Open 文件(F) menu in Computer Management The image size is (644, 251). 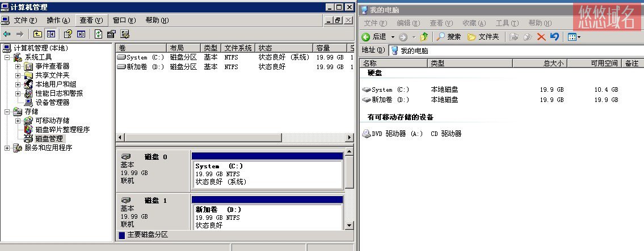[25, 20]
